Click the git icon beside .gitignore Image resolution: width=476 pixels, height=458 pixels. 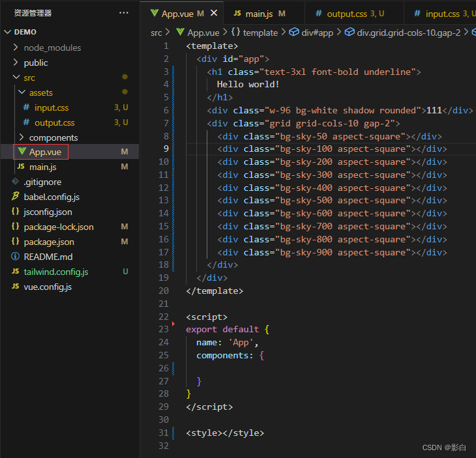pyautogui.click(x=15, y=181)
